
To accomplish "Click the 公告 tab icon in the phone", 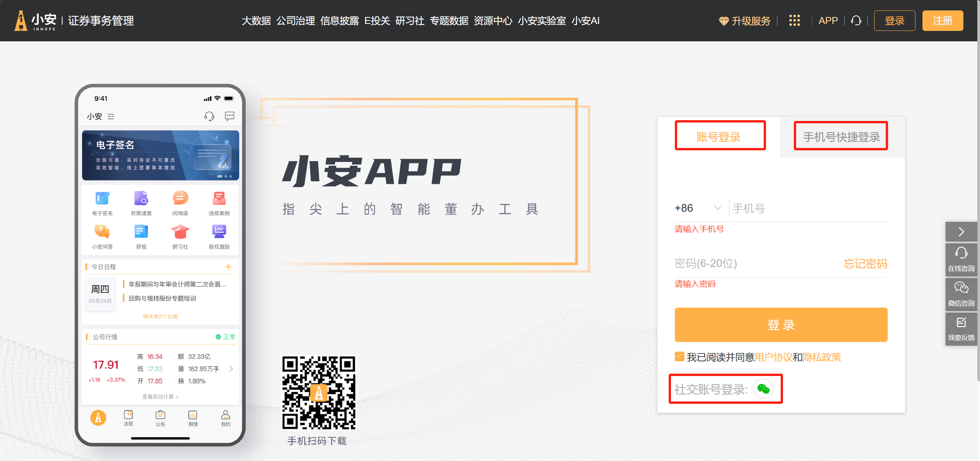I will pyautogui.click(x=160, y=415).
